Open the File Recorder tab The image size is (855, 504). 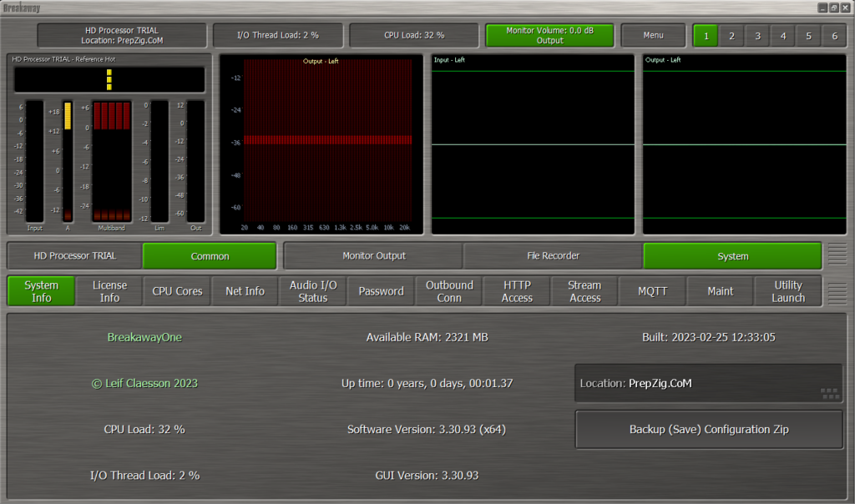click(x=553, y=255)
